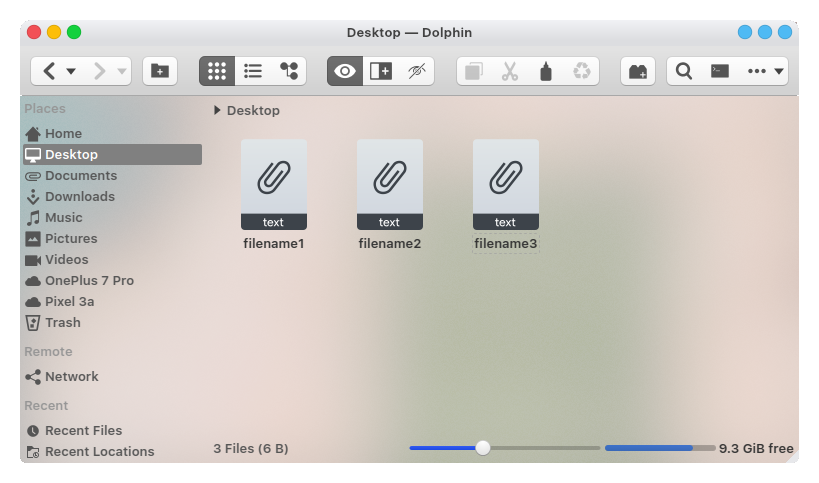This screenshot has width=819, height=483.
Task: Toggle split view mode
Action: (x=381, y=71)
